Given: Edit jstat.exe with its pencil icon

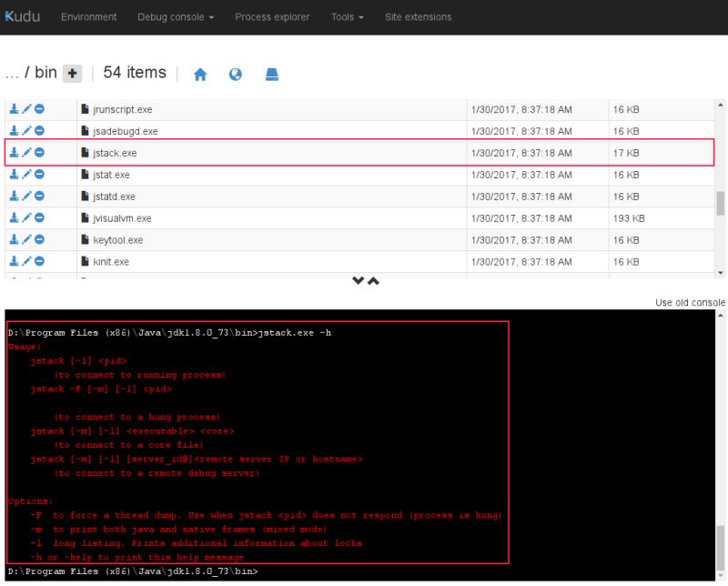Looking at the screenshot, I should (25, 175).
